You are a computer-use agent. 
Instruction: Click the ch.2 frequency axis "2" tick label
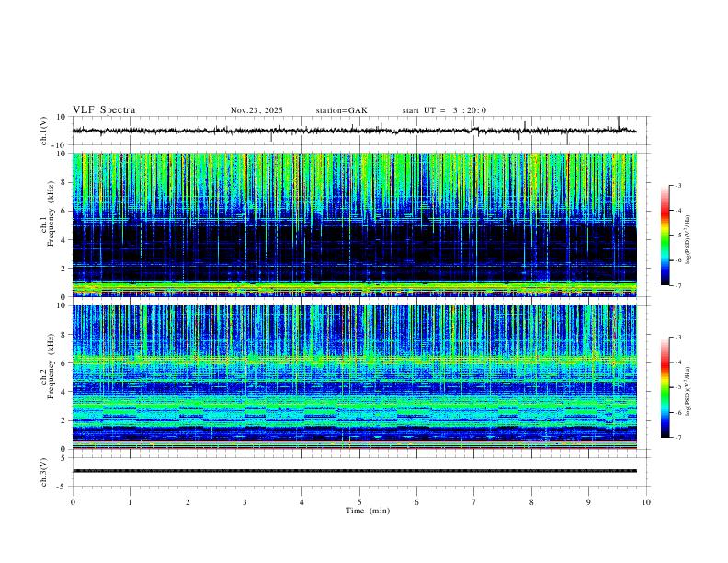click(64, 420)
